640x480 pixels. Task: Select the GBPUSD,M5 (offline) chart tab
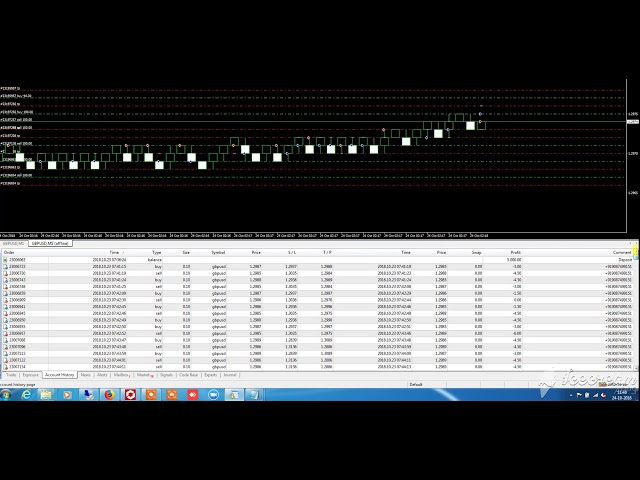point(49,243)
